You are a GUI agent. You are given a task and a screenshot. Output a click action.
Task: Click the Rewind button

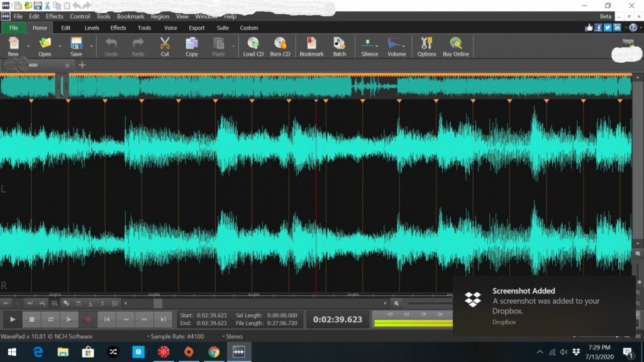click(x=126, y=319)
